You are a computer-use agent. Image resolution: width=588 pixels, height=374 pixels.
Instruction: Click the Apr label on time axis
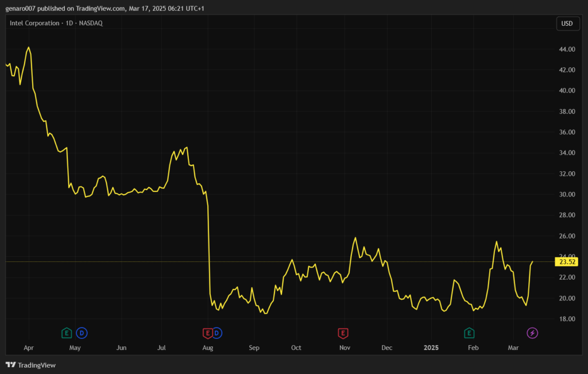point(29,348)
